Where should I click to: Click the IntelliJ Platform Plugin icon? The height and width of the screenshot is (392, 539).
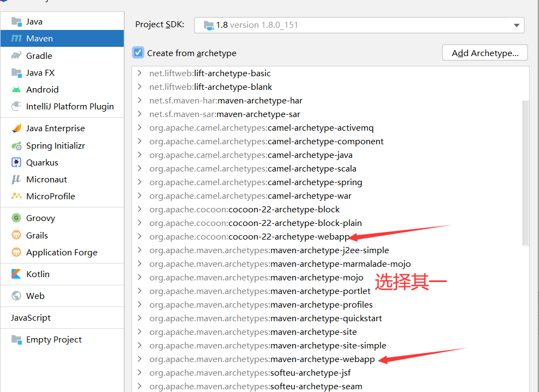coord(16,106)
